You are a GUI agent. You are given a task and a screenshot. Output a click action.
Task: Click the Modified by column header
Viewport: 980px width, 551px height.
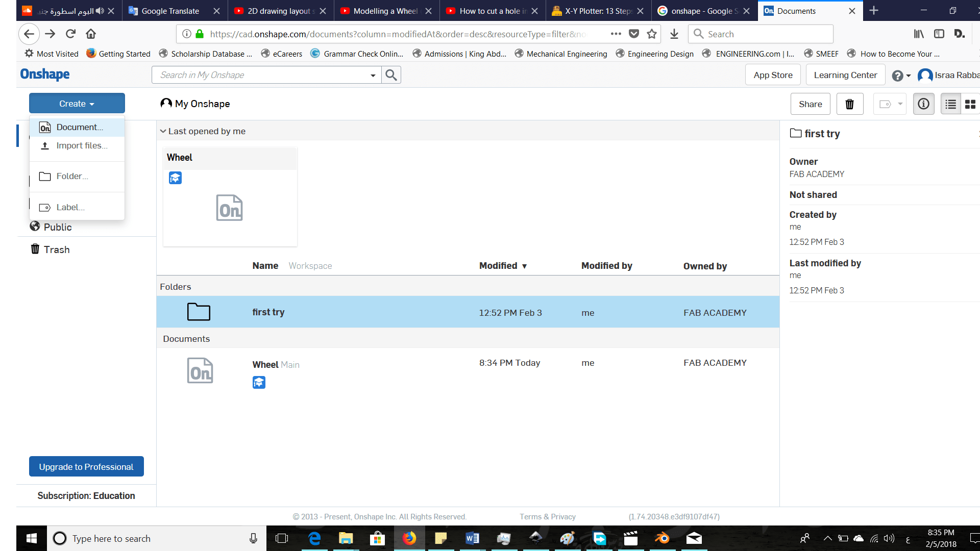(606, 266)
